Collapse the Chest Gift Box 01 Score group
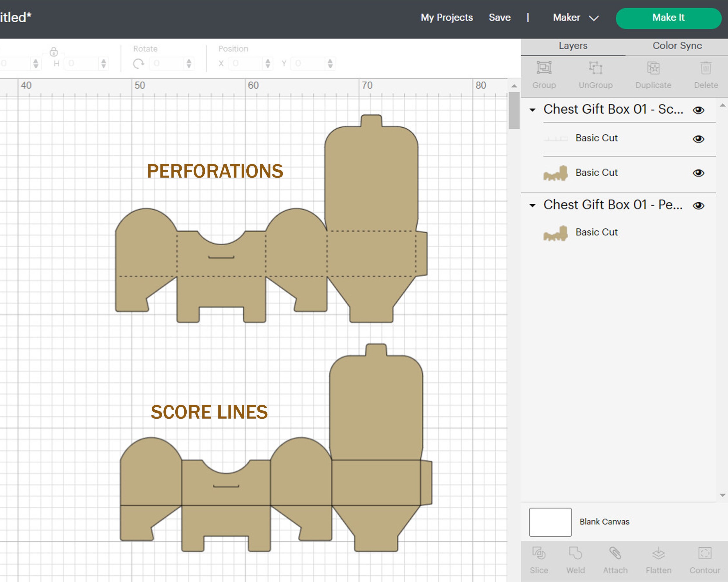Viewport: 728px width, 582px height. point(533,110)
